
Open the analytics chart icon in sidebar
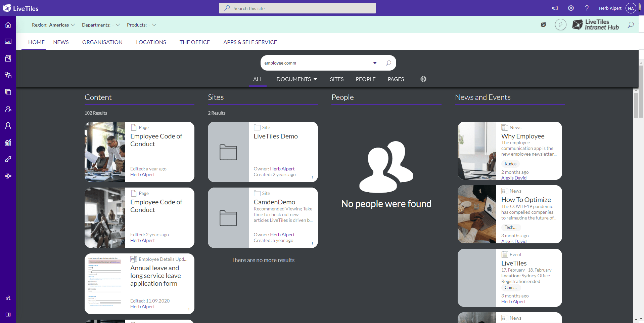[x=8, y=142]
